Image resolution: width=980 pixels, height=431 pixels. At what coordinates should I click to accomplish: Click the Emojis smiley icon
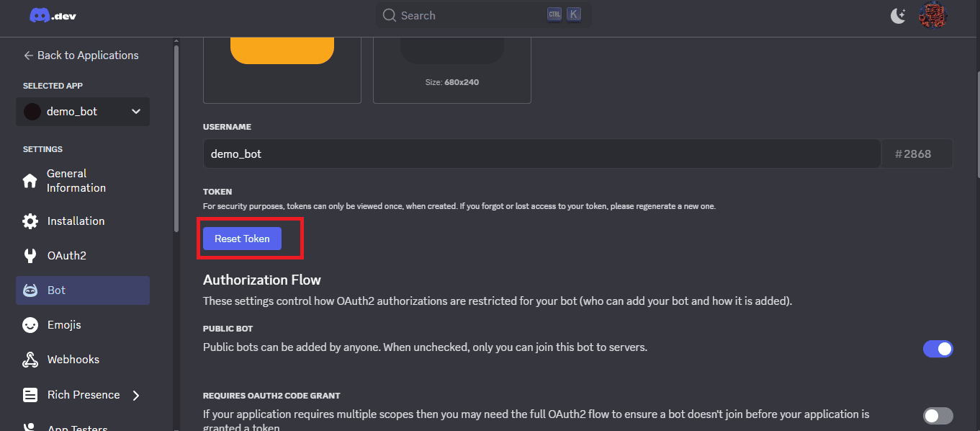coord(30,325)
